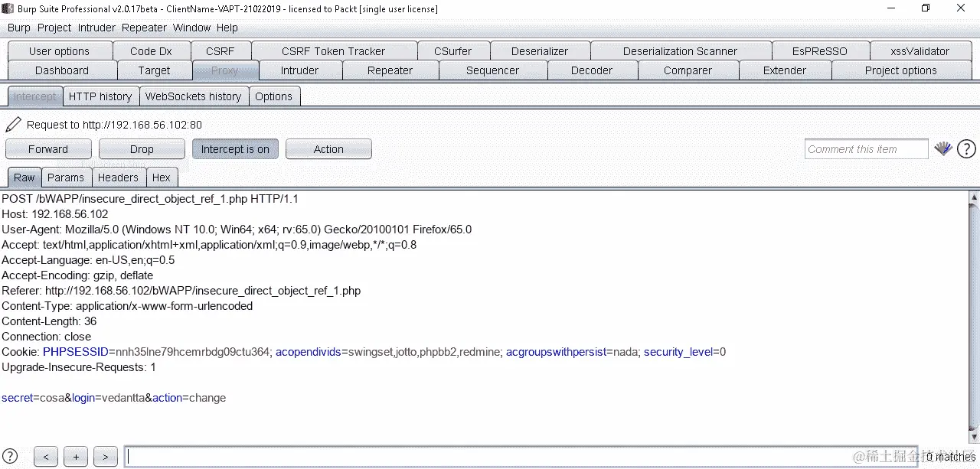This screenshot has width=980, height=469.
Task: Open the highlight color picker icon
Action: coord(942,149)
